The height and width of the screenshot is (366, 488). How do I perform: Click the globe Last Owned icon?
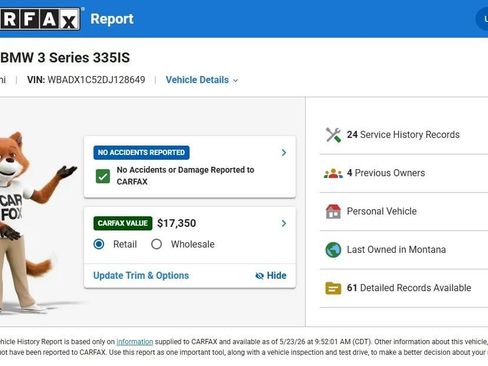(x=333, y=250)
